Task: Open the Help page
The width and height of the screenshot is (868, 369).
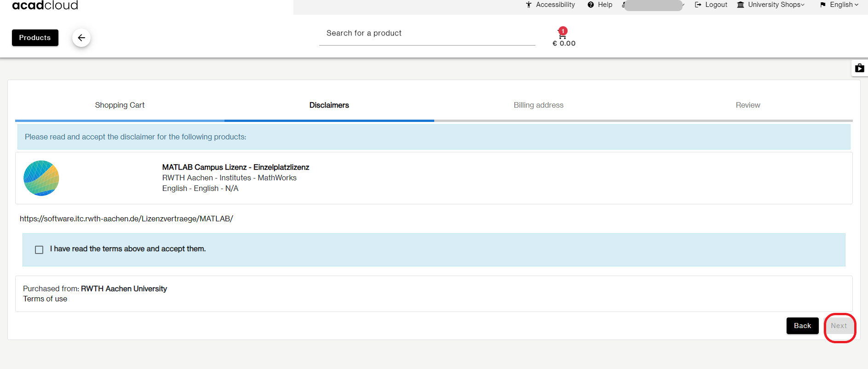Action: click(x=600, y=5)
